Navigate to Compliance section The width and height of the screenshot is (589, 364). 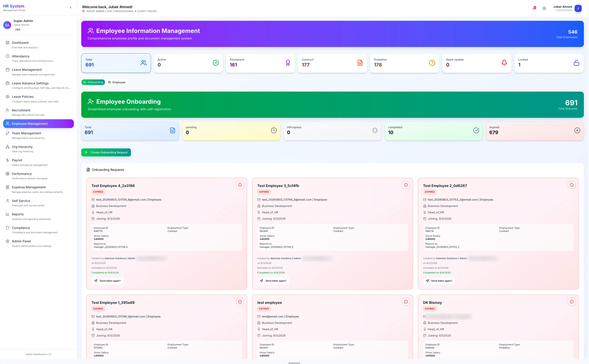point(39,230)
